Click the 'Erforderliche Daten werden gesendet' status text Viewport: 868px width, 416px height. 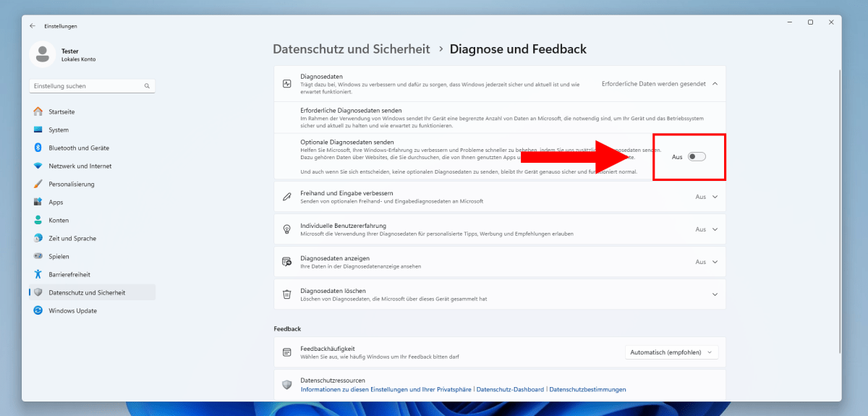tap(653, 83)
